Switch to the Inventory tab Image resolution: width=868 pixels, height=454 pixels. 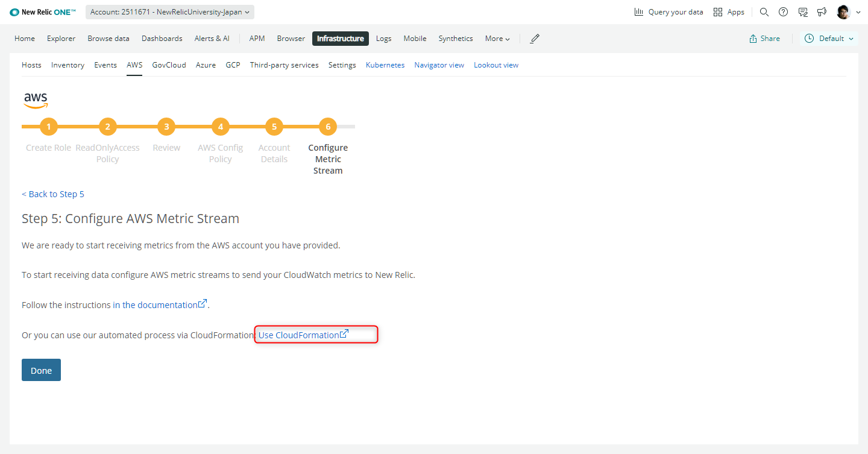pos(68,65)
